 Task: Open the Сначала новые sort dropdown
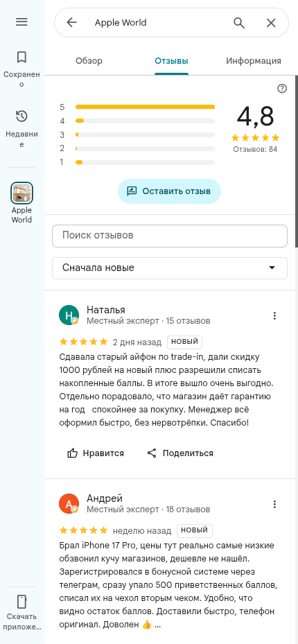click(x=170, y=268)
